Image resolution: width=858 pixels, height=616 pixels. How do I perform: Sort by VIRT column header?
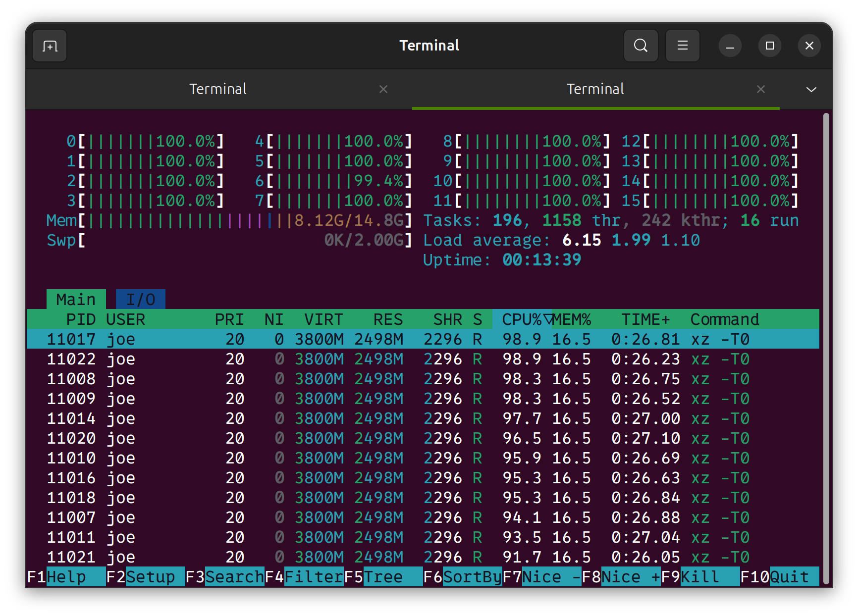point(323,319)
